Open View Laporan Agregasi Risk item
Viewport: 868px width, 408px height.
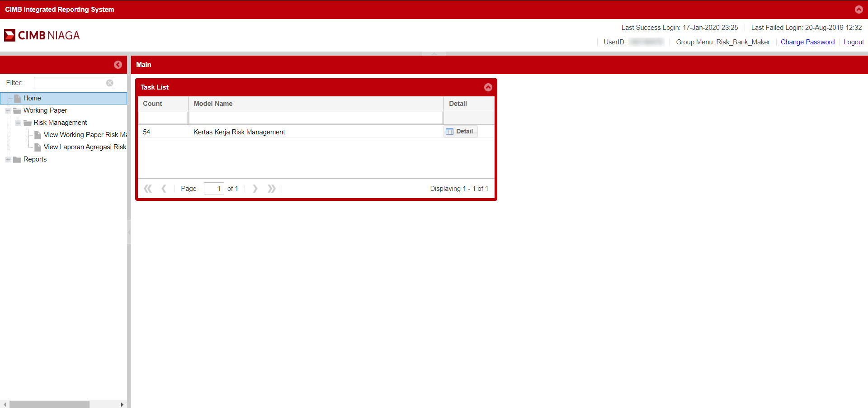85,147
